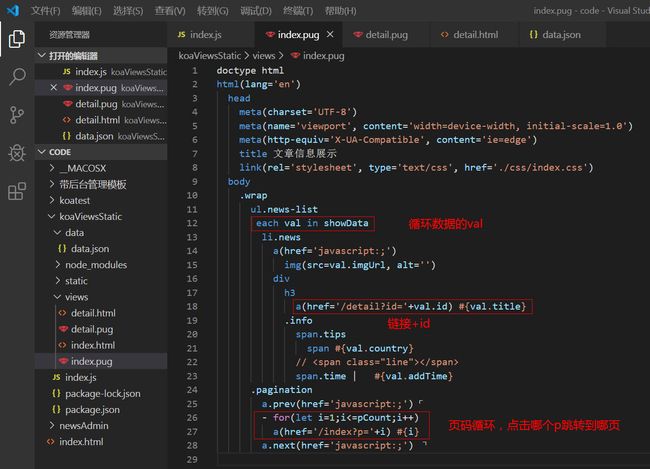Open the Search activity bar icon
Screen dimensions: 650x469
click(17, 77)
